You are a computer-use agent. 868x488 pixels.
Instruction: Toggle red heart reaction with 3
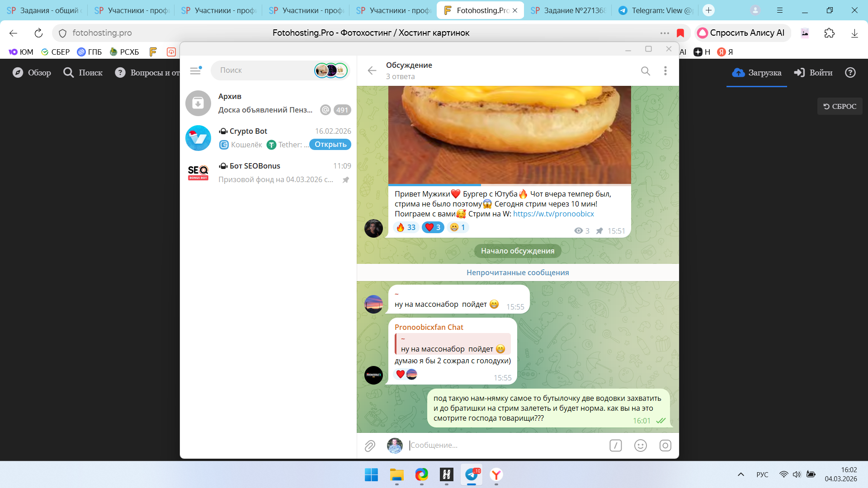coord(433,227)
